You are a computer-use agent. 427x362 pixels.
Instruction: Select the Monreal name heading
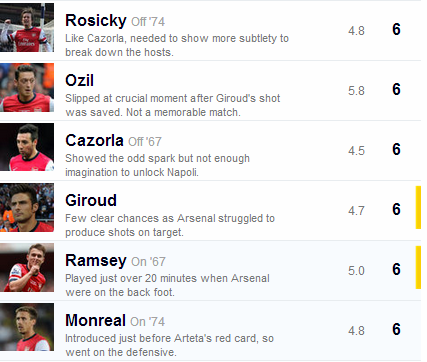(x=95, y=320)
